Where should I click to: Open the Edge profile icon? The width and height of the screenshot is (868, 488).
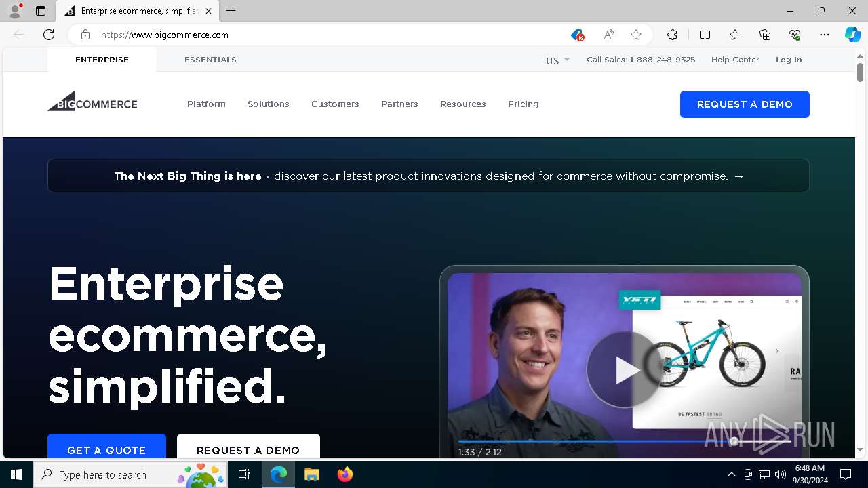pos(15,11)
